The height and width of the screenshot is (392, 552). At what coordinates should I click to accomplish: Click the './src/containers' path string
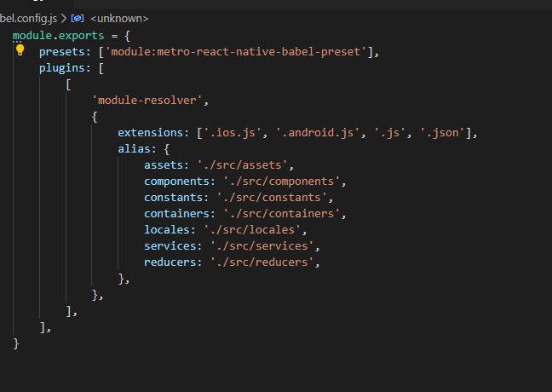[x=282, y=214]
